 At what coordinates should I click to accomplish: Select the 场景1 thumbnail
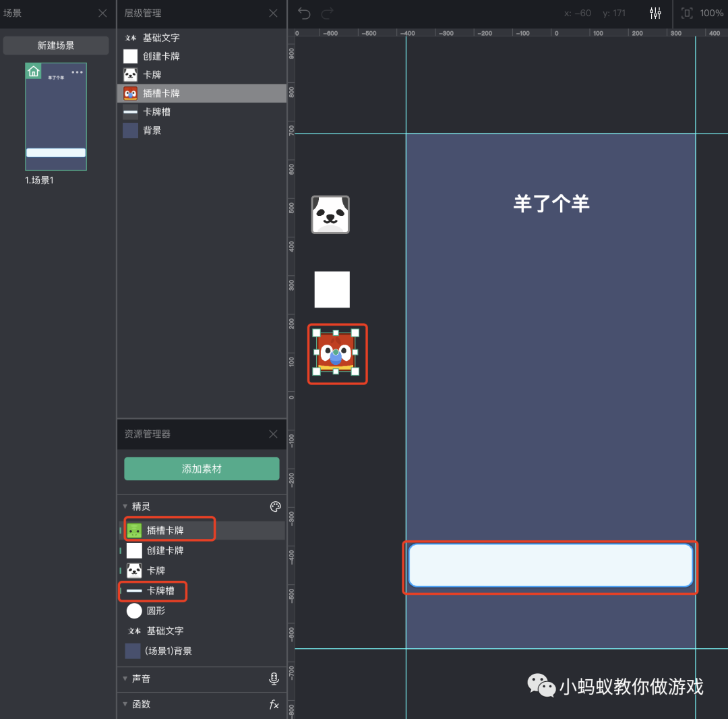click(56, 117)
